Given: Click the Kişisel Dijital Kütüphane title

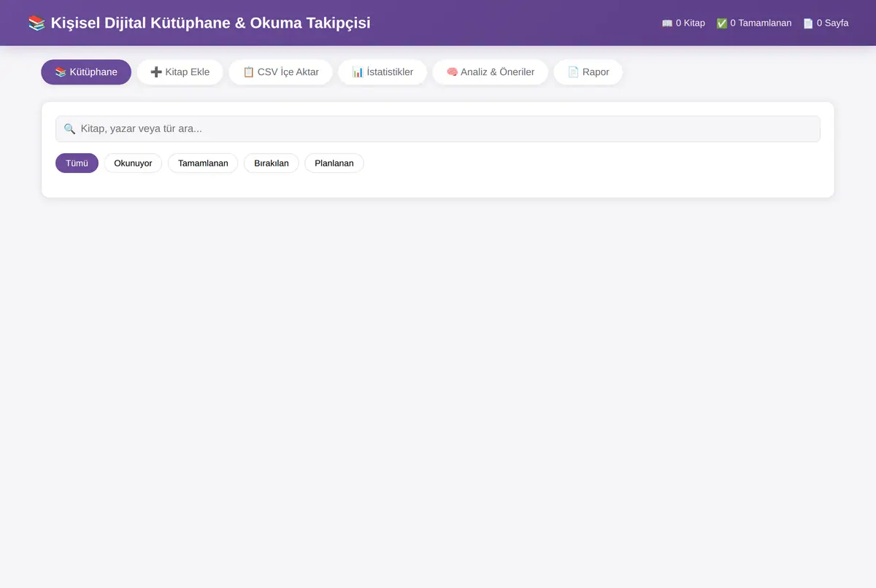Looking at the screenshot, I should [x=199, y=23].
